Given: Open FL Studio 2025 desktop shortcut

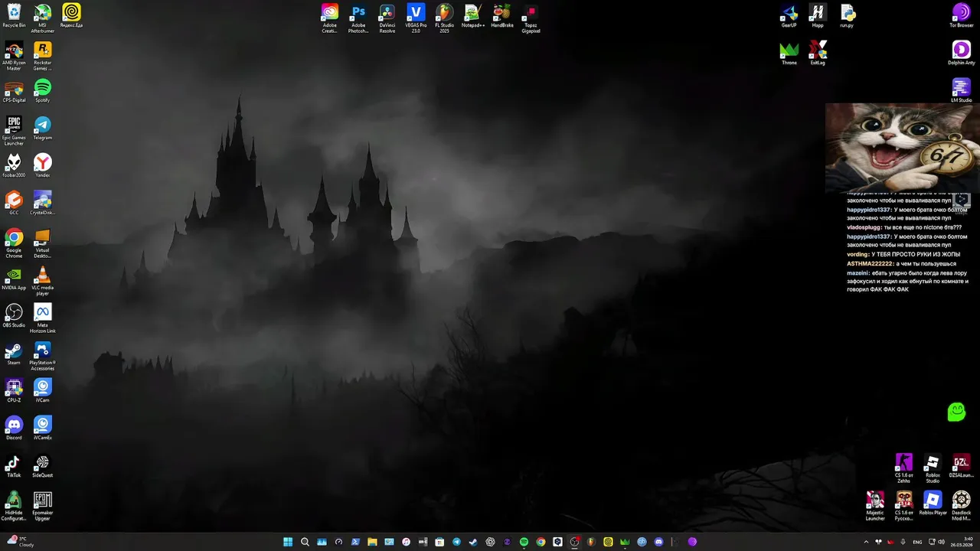Looking at the screenshot, I should pos(445,18).
